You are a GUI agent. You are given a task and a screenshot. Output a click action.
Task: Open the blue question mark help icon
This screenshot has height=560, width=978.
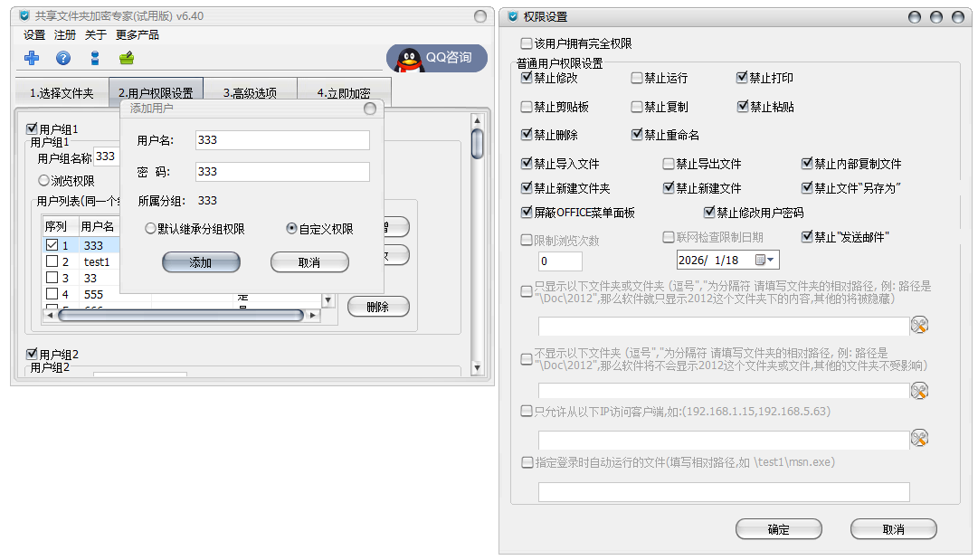63,58
